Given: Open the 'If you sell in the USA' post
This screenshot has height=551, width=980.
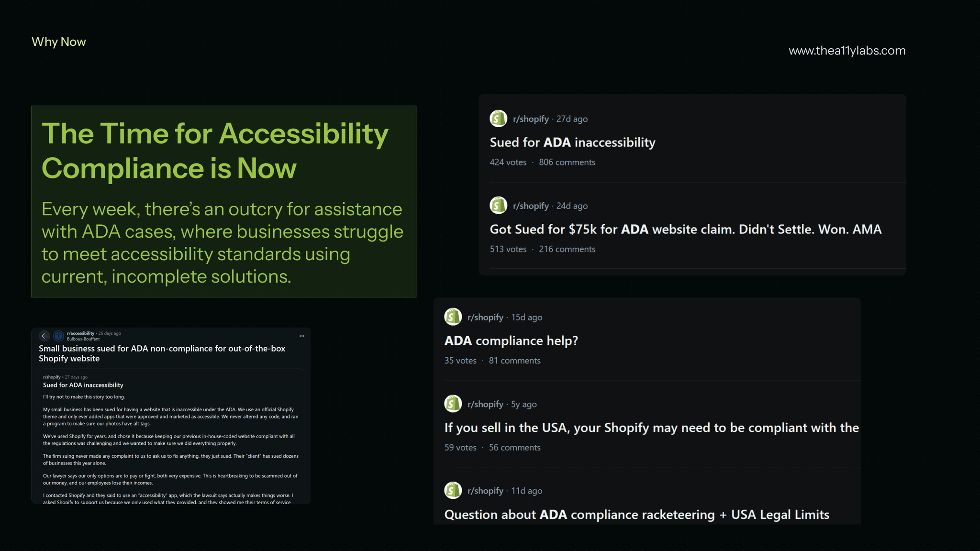Looking at the screenshot, I should [x=651, y=428].
